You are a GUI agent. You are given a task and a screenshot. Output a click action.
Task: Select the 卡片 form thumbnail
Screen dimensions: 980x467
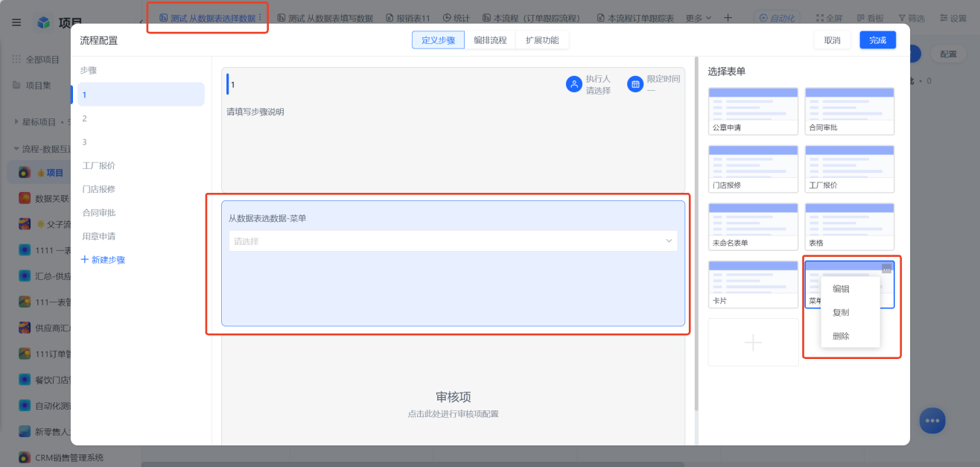[x=753, y=285]
